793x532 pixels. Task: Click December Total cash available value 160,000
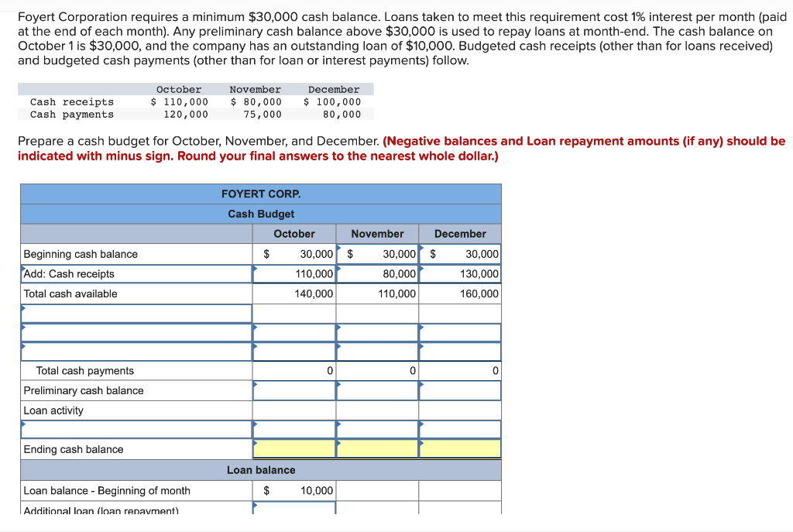tap(479, 293)
